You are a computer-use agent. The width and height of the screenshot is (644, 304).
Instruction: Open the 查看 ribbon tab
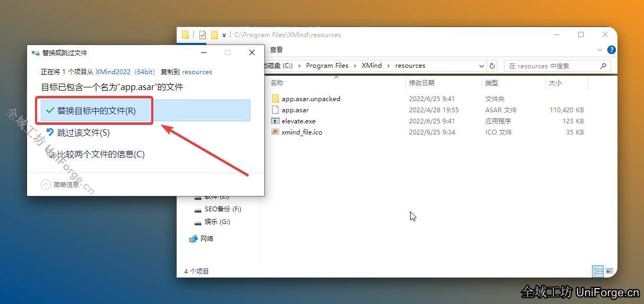[x=276, y=50]
